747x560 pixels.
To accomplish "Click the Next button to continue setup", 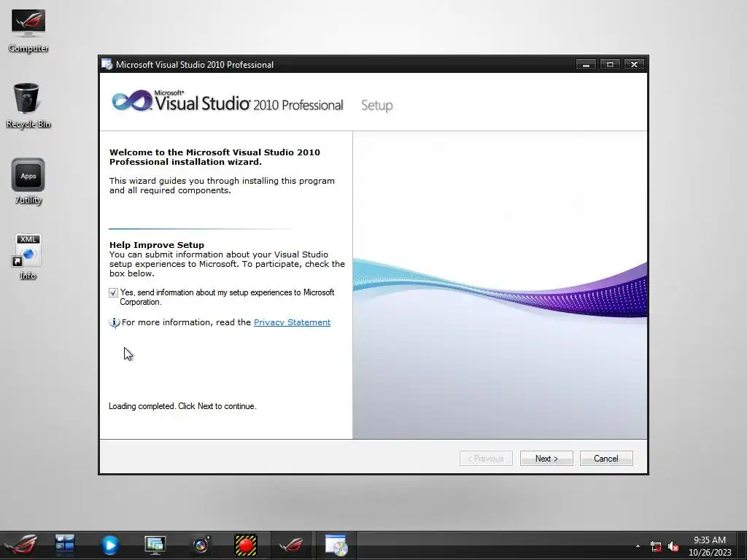I will point(546,458).
